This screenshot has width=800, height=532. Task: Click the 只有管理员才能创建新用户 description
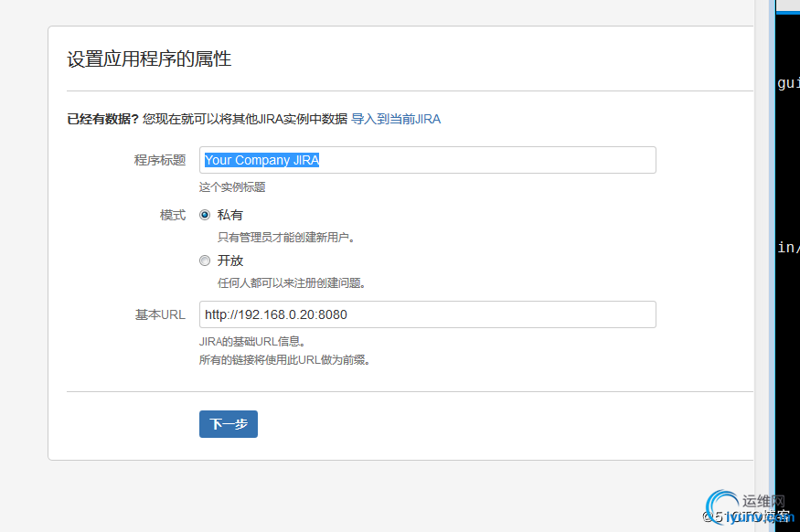point(285,237)
